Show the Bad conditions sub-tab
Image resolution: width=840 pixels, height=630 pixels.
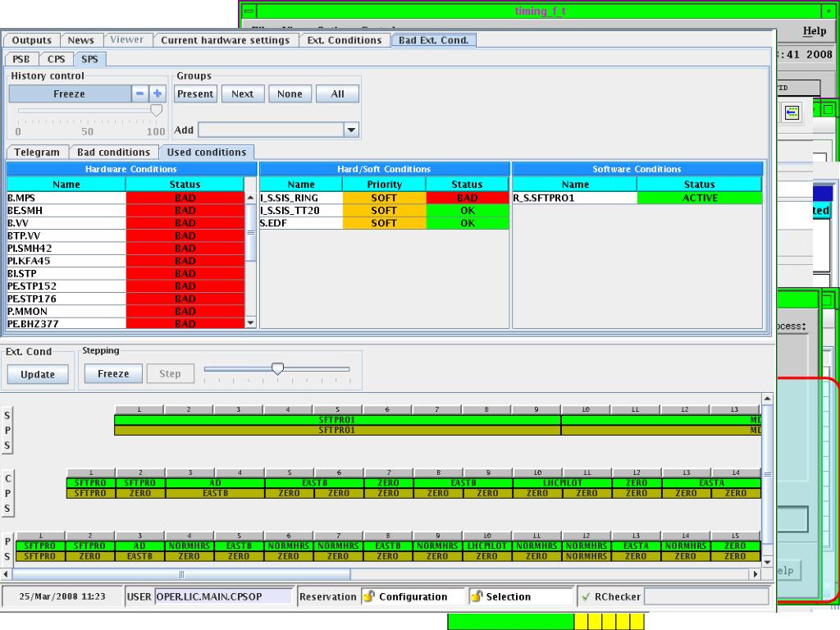coord(113,152)
